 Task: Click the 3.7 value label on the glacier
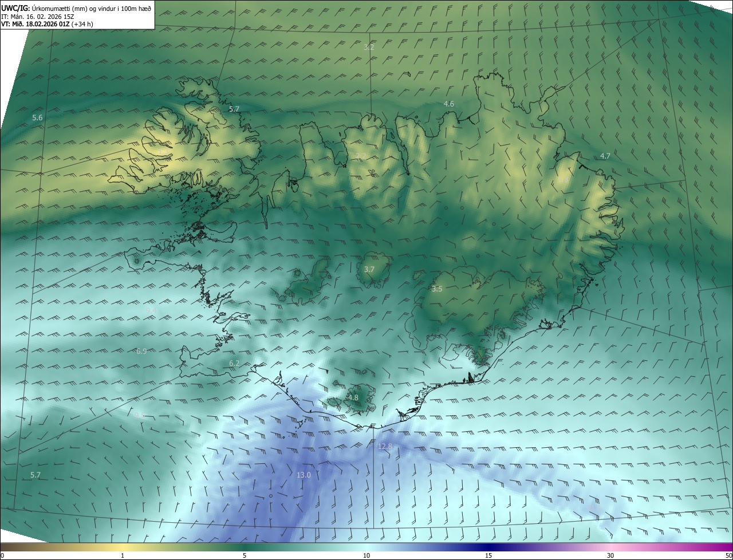[369, 269]
